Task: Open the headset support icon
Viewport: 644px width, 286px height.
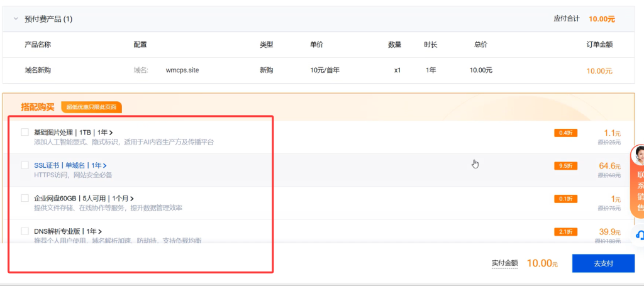Action: (639, 236)
